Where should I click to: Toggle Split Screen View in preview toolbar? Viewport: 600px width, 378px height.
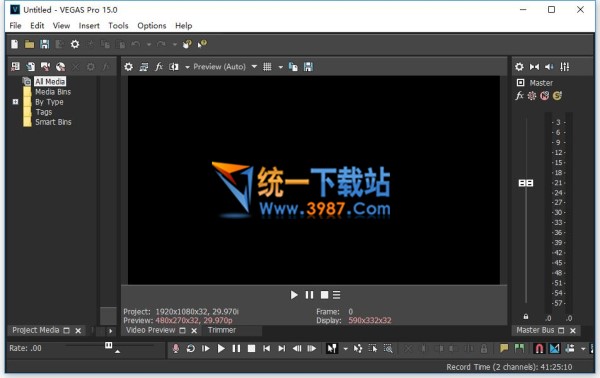tap(174, 67)
